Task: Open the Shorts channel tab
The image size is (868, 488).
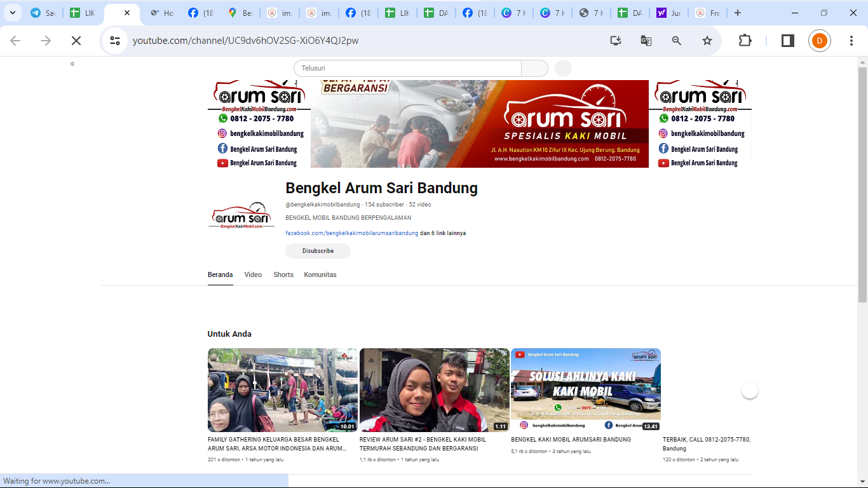Action: [283, 274]
